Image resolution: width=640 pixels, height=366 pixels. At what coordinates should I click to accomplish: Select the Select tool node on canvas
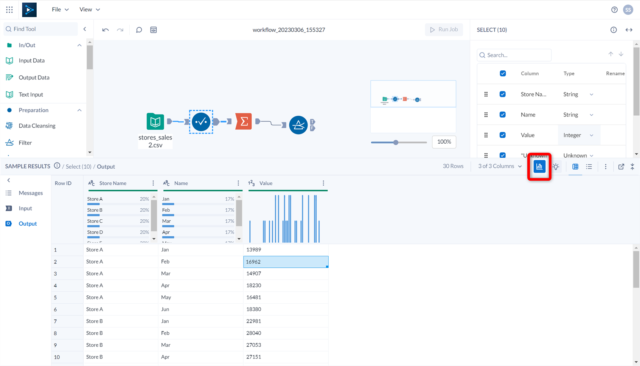click(201, 122)
